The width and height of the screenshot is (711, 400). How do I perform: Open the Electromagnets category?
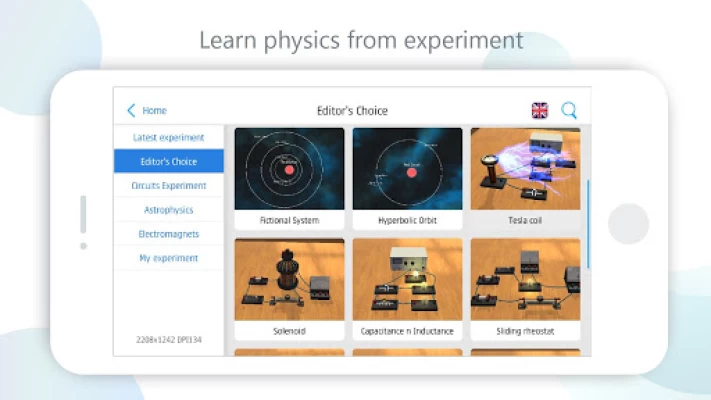click(168, 234)
